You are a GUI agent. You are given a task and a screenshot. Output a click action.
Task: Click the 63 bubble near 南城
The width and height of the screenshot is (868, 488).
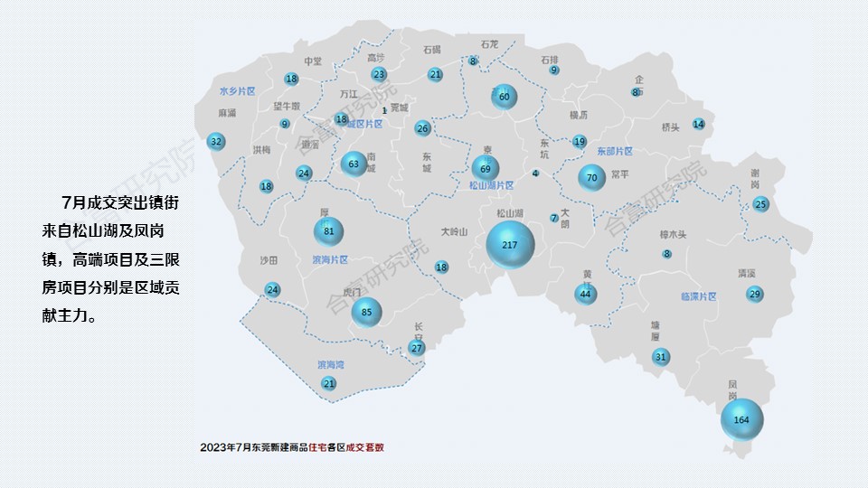click(354, 164)
